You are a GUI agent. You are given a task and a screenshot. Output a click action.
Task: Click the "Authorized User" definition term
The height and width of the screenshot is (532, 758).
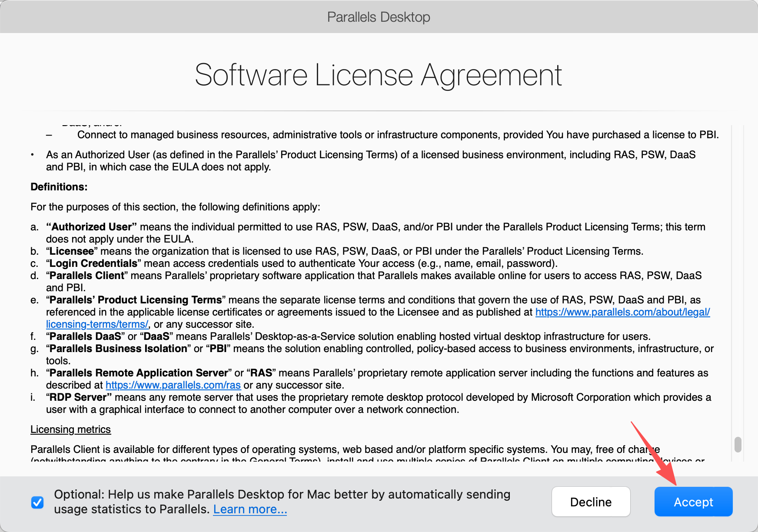91,227
